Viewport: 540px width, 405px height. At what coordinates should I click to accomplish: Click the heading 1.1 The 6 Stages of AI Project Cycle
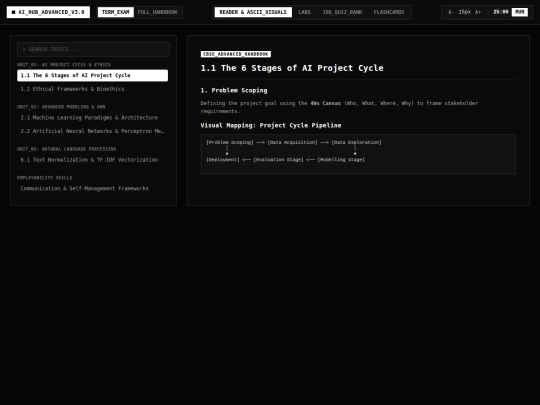(x=292, y=68)
